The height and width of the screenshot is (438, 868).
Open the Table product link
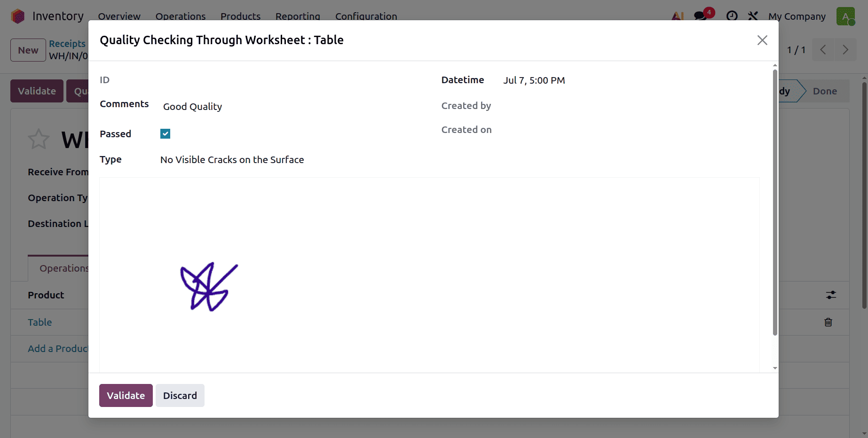coord(40,322)
